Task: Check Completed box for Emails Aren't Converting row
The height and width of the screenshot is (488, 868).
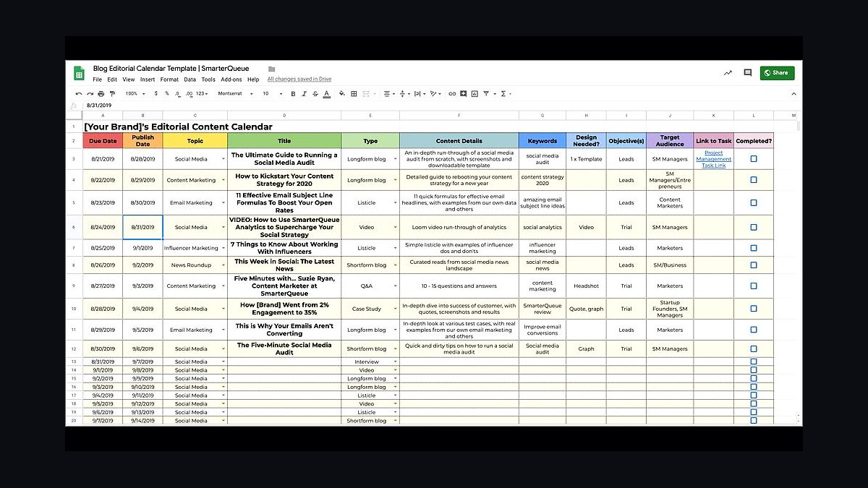Action: pos(754,330)
